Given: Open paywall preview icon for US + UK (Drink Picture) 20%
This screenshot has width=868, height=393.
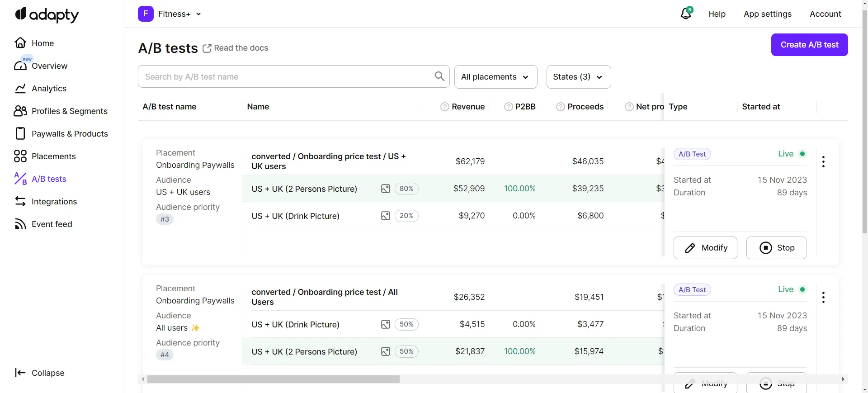Looking at the screenshot, I should [x=385, y=216].
